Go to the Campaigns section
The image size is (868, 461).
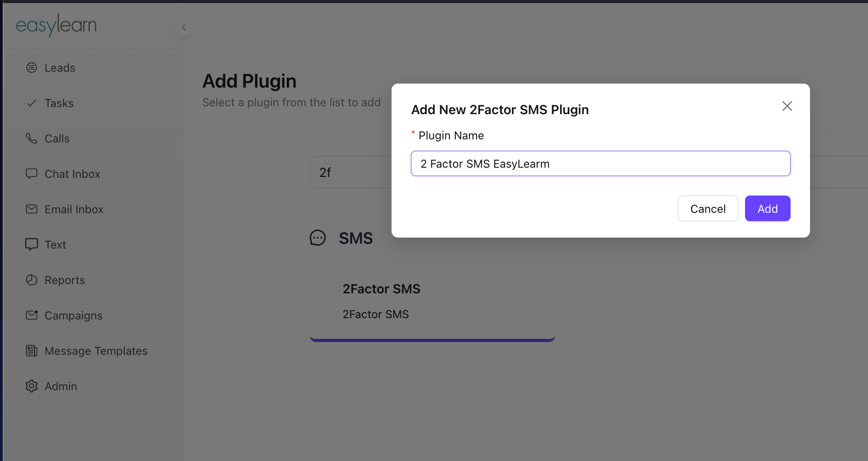73,315
